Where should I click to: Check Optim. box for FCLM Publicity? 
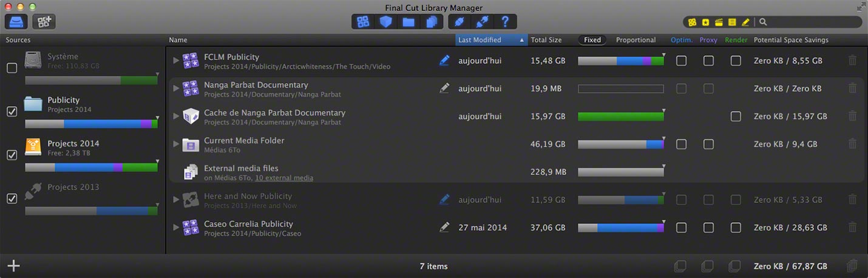pos(682,61)
